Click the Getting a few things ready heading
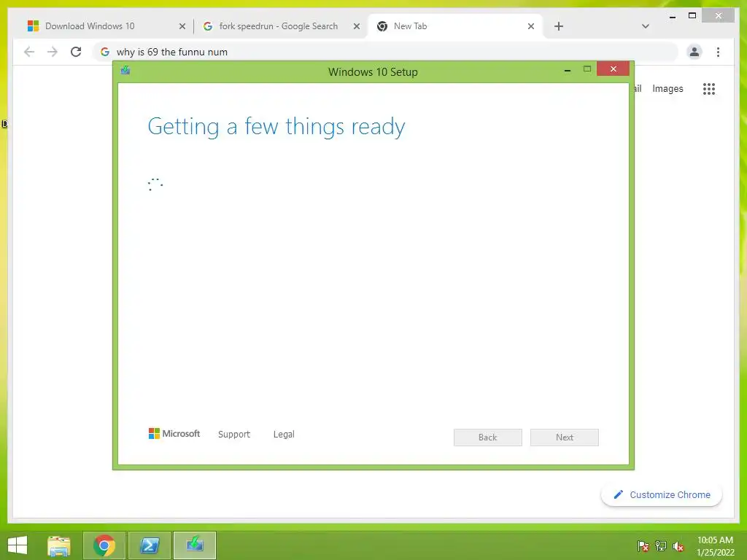 point(276,127)
